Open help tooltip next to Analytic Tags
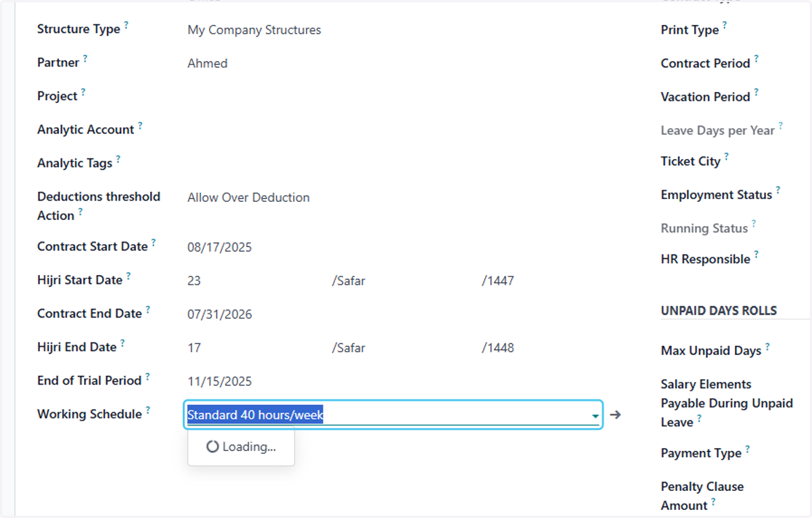The height and width of the screenshot is (518, 812). (x=118, y=160)
